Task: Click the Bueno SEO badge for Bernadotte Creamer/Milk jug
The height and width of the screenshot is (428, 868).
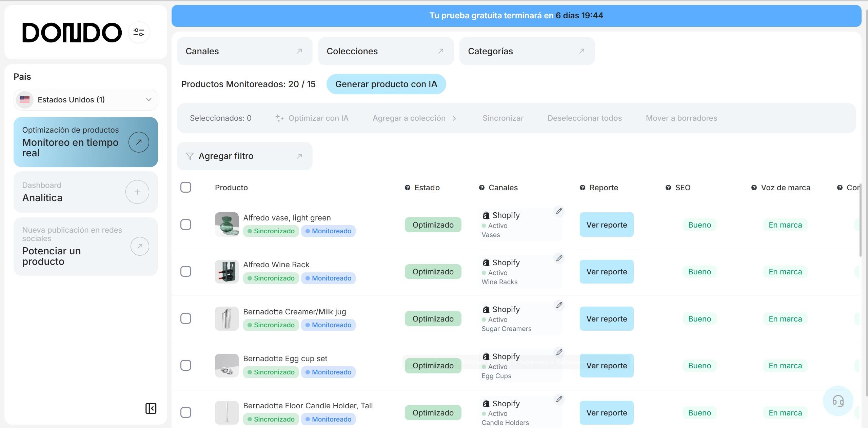Action: [699, 319]
